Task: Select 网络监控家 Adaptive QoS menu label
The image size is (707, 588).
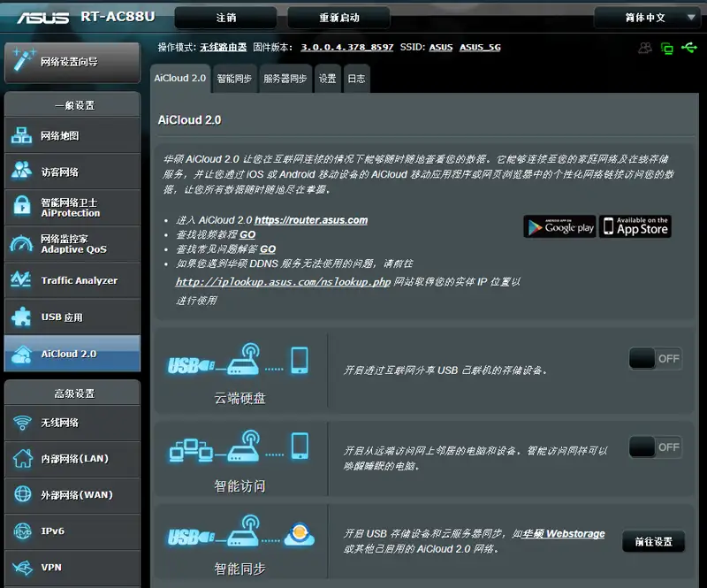Action: 74,244
